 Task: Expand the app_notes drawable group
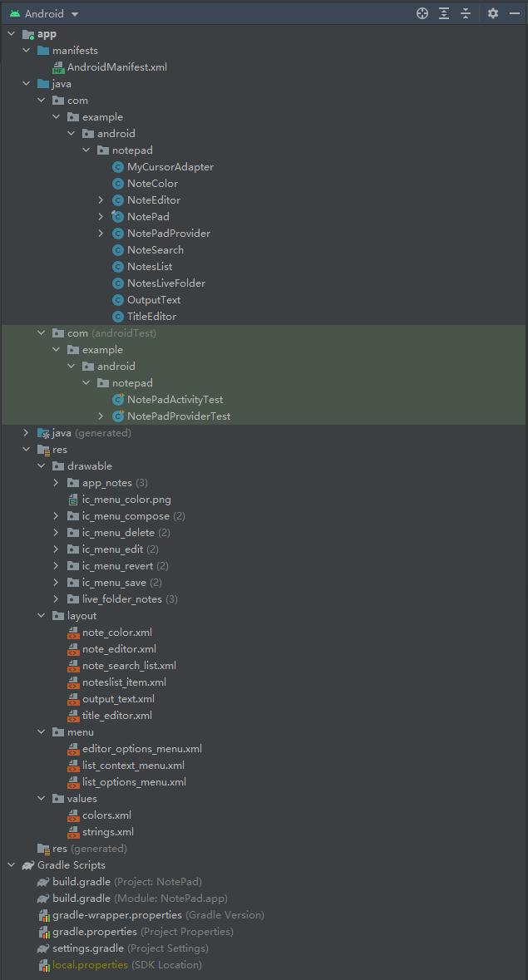[x=55, y=482]
